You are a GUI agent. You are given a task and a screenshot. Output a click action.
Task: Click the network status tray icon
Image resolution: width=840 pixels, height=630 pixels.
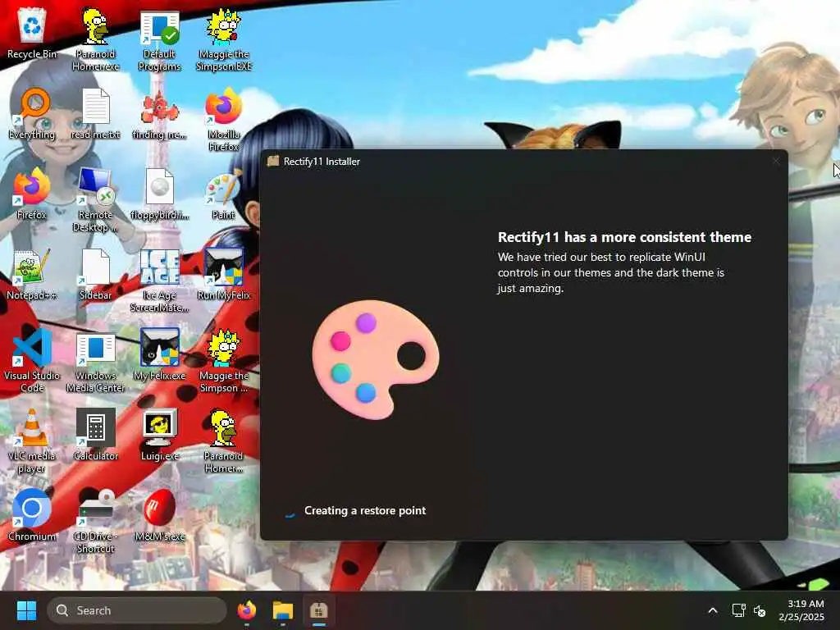(739, 610)
